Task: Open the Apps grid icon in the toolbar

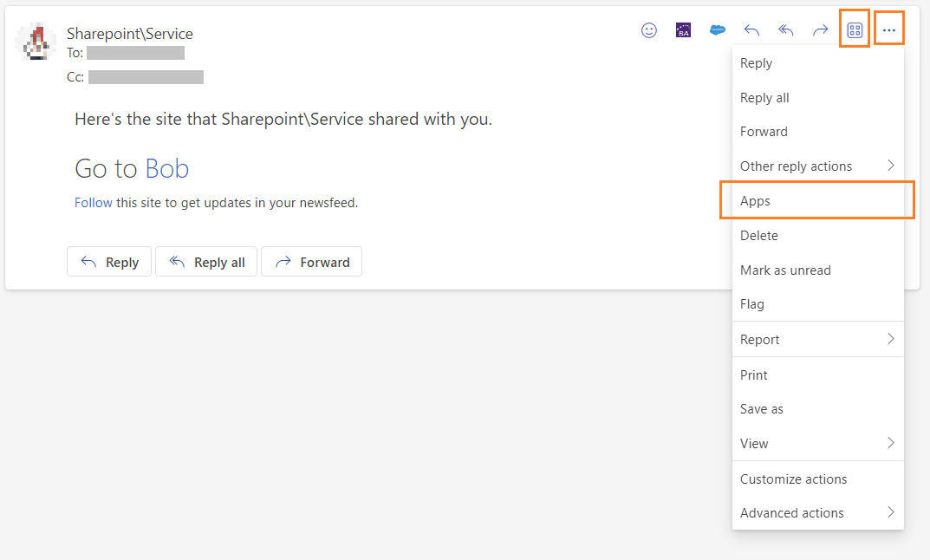Action: point(855,30)
